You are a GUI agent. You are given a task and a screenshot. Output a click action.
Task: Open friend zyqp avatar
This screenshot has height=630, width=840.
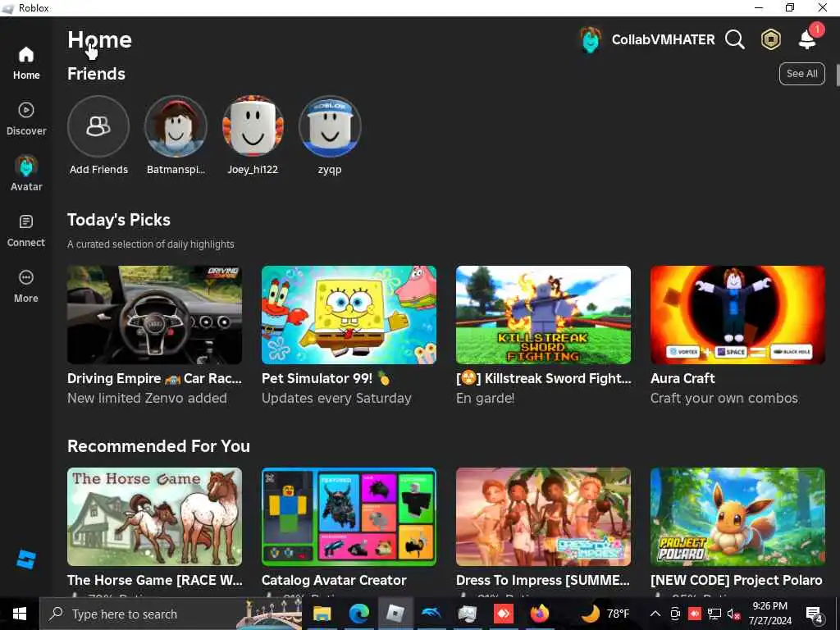point(330,126)
